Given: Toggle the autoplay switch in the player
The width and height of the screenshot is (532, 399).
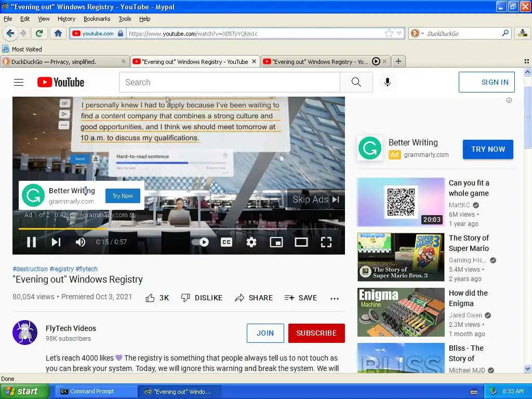Looking at the screenshot, I should coord(201,242).
